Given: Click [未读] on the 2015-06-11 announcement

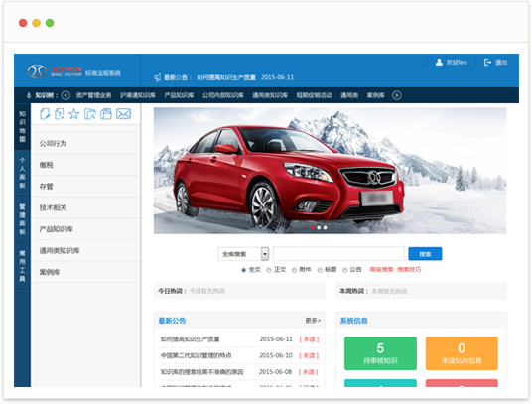Looking at the screenshot, I should [309, 339].
